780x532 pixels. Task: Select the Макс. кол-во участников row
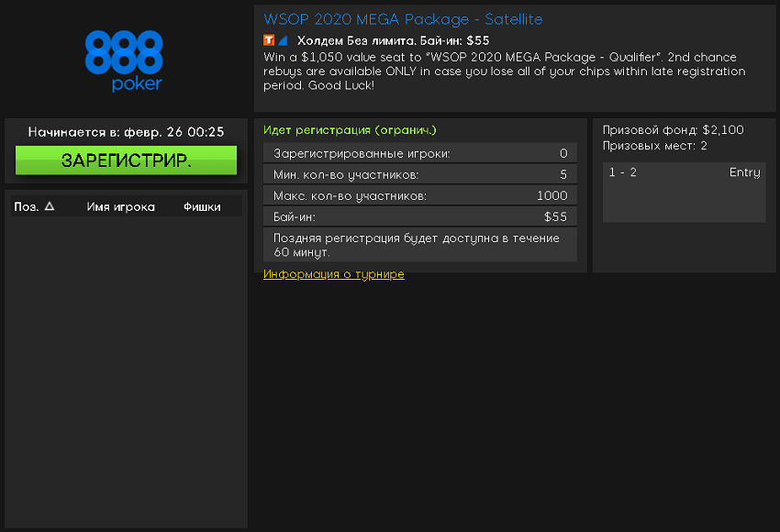point(419,195)
